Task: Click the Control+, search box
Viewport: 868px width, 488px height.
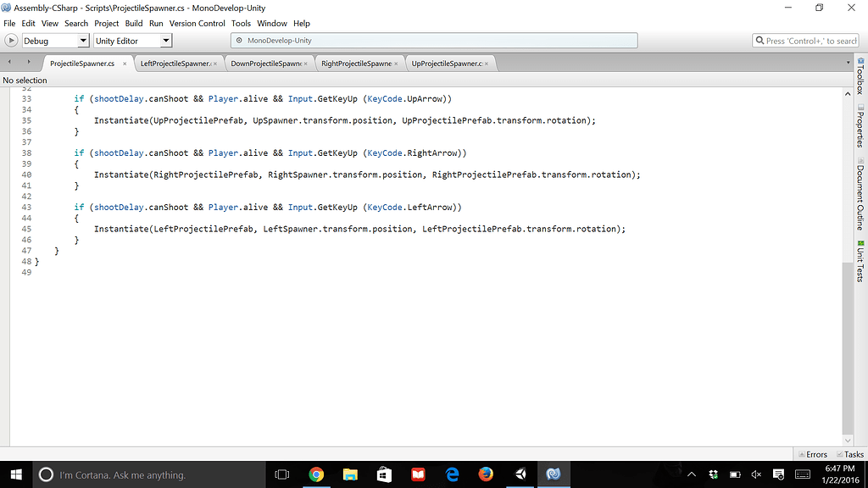Action: [805, 40]
